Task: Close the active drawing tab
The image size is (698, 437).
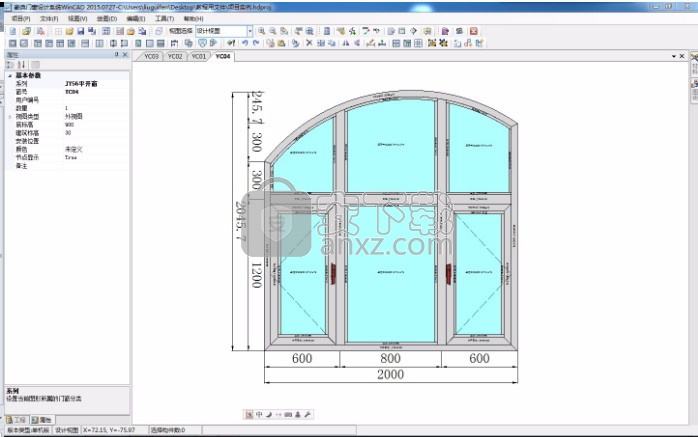Action: click(682, 57)
